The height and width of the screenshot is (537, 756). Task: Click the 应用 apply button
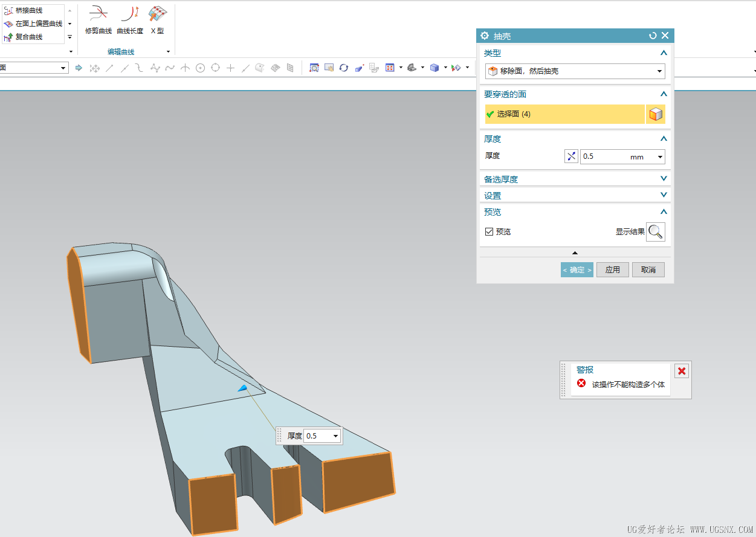click(613, 269)
